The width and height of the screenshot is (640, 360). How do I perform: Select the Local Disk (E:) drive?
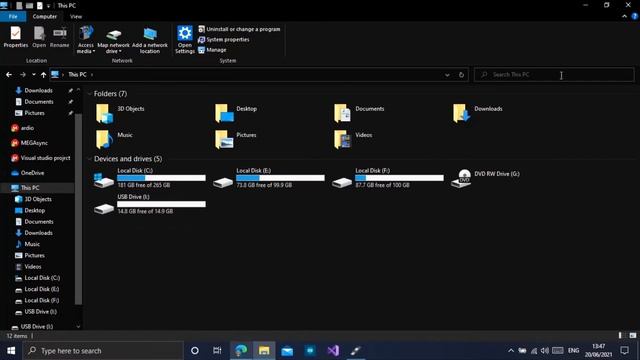click(x=269, y=178)
